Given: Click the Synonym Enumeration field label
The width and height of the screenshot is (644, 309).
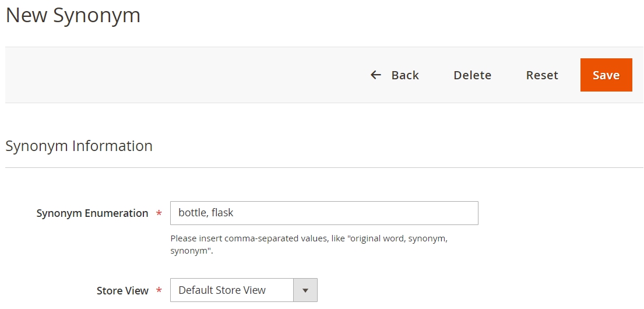Looking at the screenshot, I should [92, 213].
